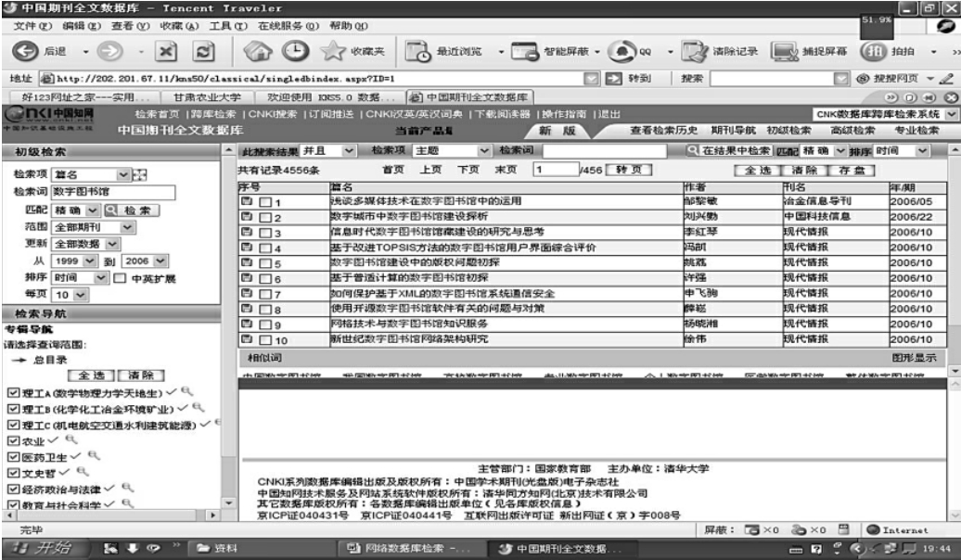
Task: Check the checkbox for result 7
Action: [x=264, y=294]
